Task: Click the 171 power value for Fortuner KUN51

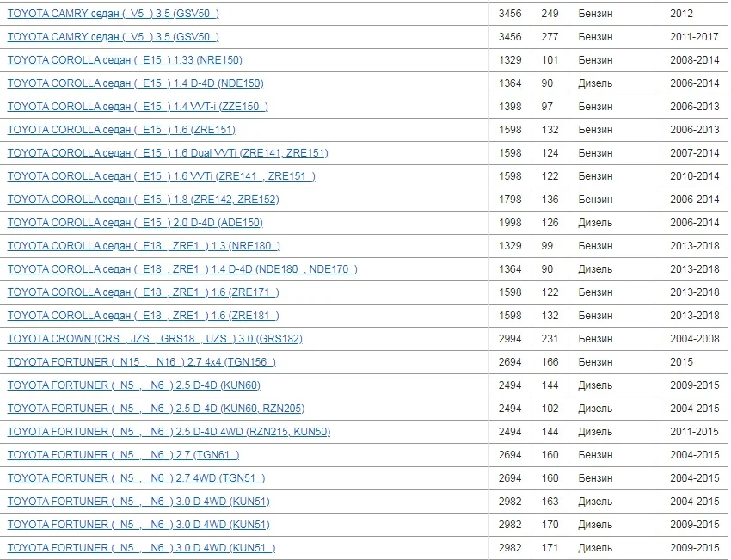Action: (550, 548)
